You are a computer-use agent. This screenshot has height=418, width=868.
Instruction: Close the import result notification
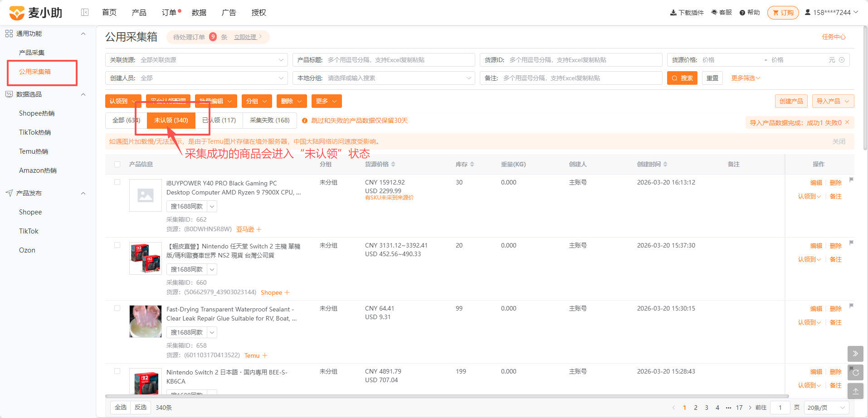coord(847,122)
